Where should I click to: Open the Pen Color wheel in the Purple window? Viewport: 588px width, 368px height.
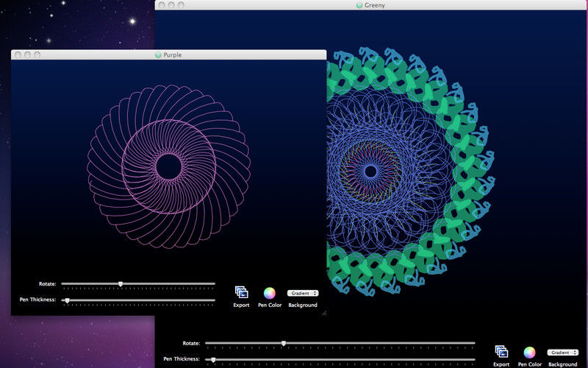[x=269, y=293]
